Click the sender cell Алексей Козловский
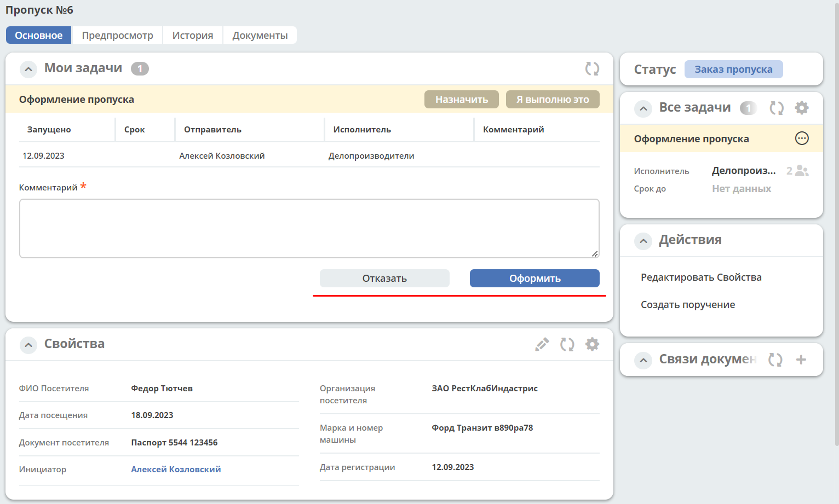This screenshot has height=504, width=839. point(222,156)
